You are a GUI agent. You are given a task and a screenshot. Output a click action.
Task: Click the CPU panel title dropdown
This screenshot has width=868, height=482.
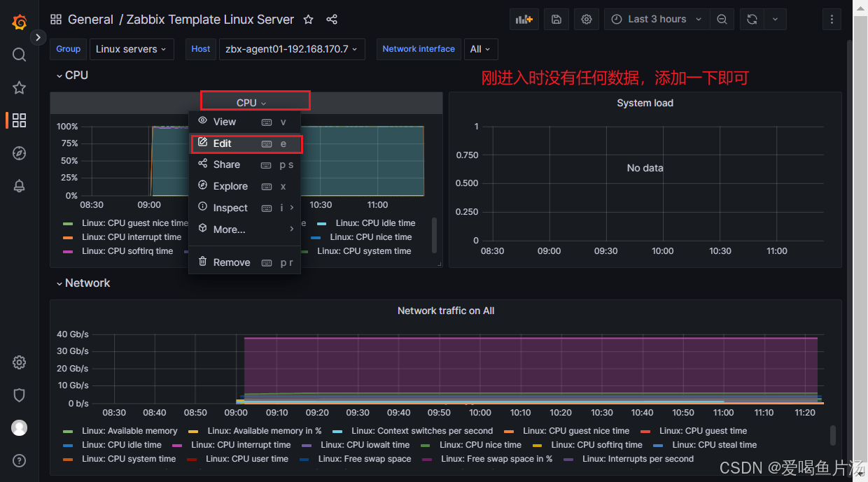pyautogui.click(x=251, y=103)
